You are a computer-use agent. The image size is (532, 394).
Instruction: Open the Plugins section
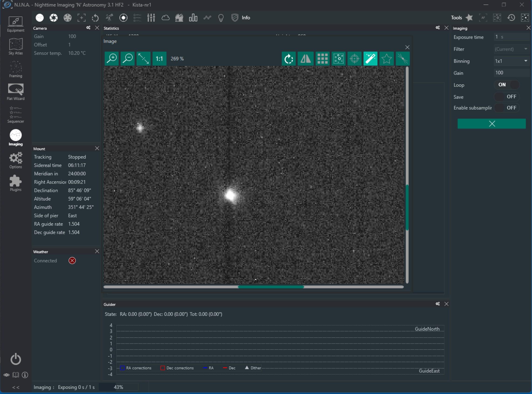(16, 183)
